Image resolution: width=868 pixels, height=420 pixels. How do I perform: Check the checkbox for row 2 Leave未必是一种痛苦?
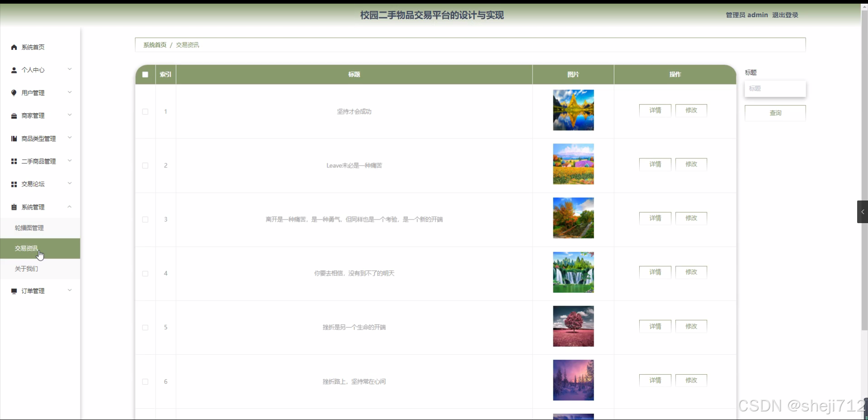pos(145,166)
